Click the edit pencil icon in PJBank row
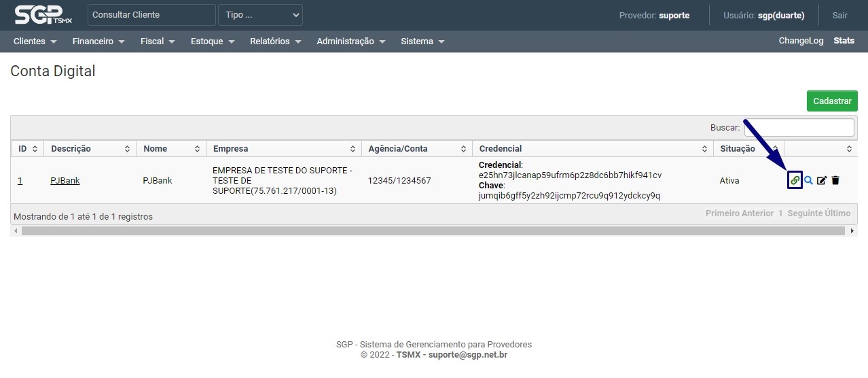 click(x=822, y=180)
